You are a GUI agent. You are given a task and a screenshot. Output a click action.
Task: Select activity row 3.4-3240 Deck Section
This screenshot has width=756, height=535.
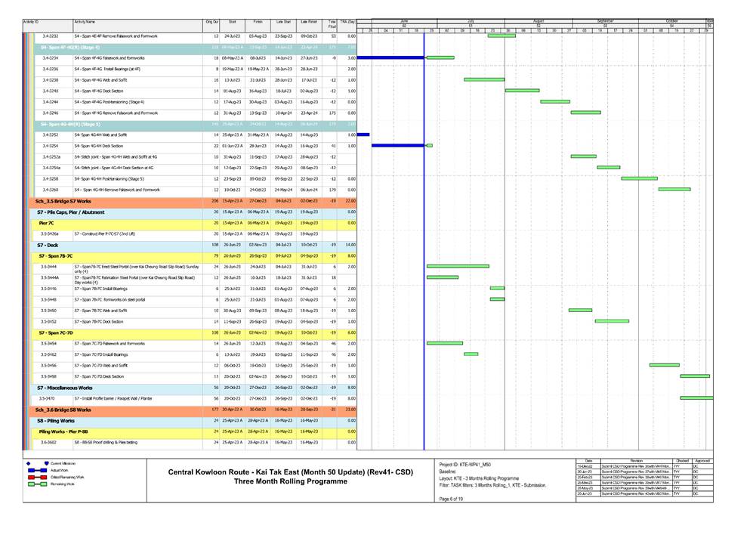pyautogui.click(x=113, y=91)
